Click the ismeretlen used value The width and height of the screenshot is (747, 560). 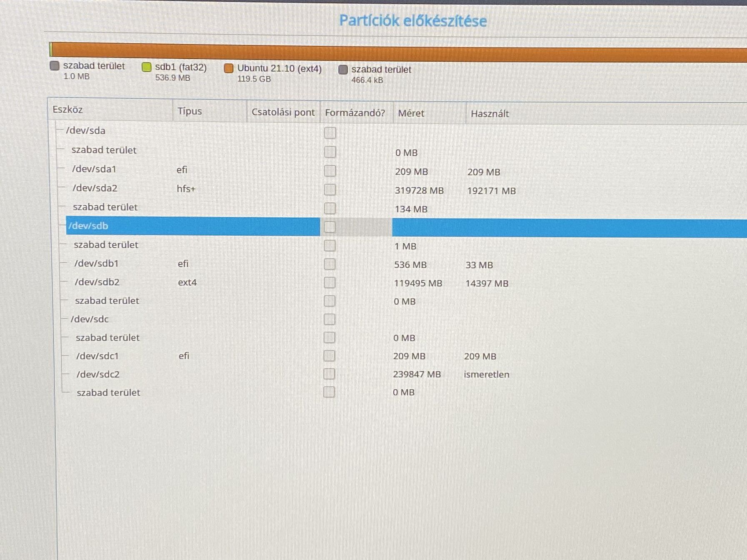click(486, 374)
